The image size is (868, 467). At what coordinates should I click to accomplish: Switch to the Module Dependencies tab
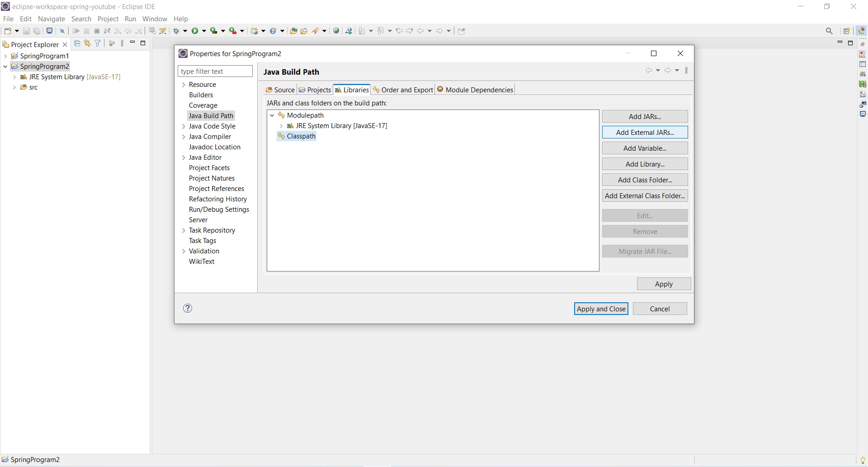tap(475, 90)
